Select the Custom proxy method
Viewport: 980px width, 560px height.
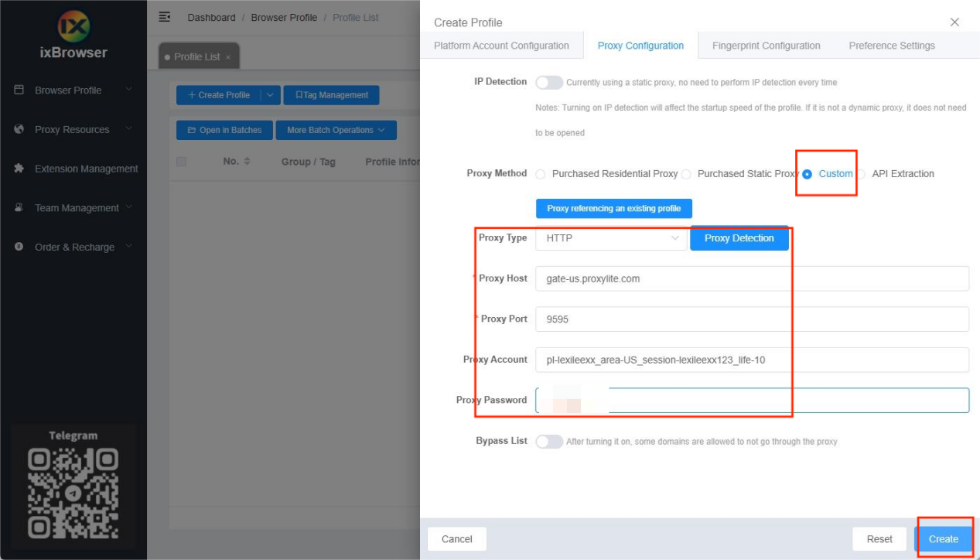click(808, 174)
